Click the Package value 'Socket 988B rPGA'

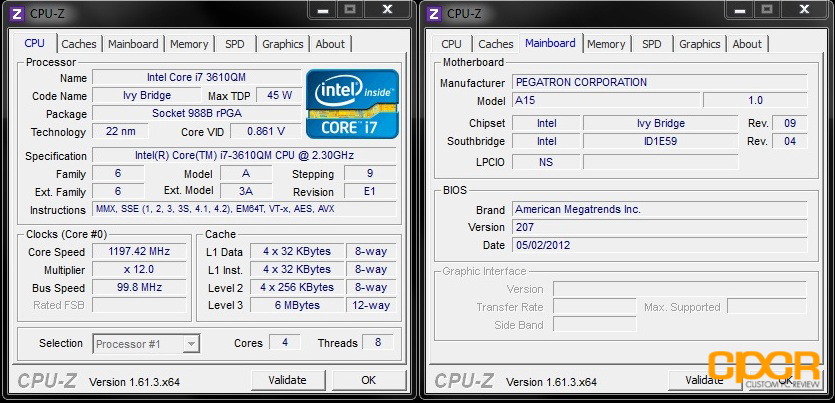coord(197,113)
